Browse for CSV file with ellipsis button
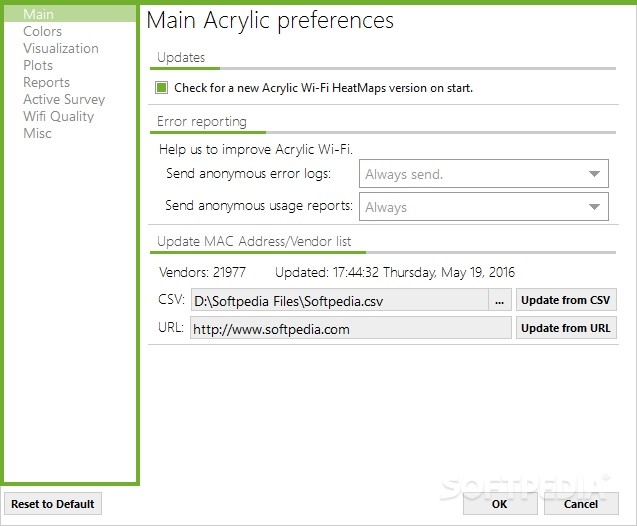This screenshot has width=637, height=526. click(x=500, y=300)
